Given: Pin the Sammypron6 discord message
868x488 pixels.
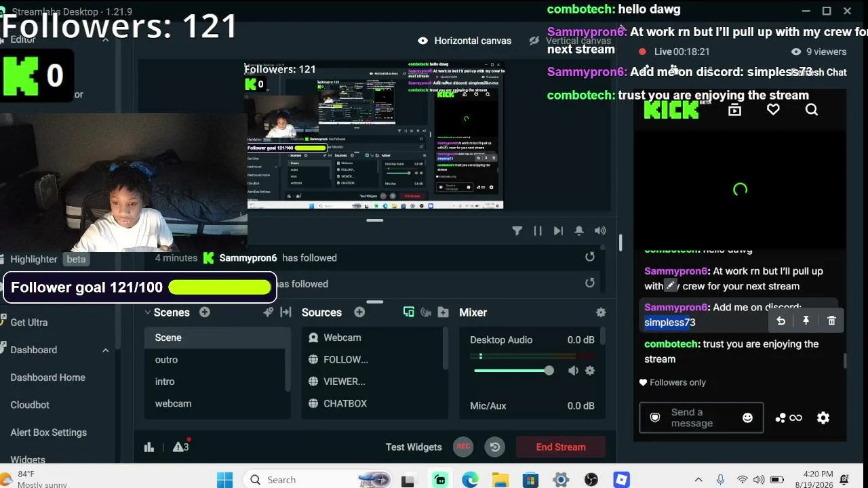Looking at the screenshot, I should 806,321.
